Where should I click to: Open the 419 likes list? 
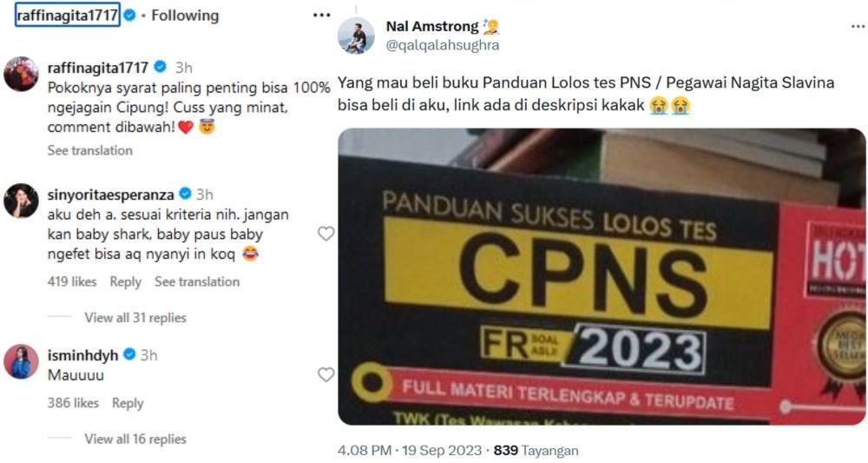(72, 282)
